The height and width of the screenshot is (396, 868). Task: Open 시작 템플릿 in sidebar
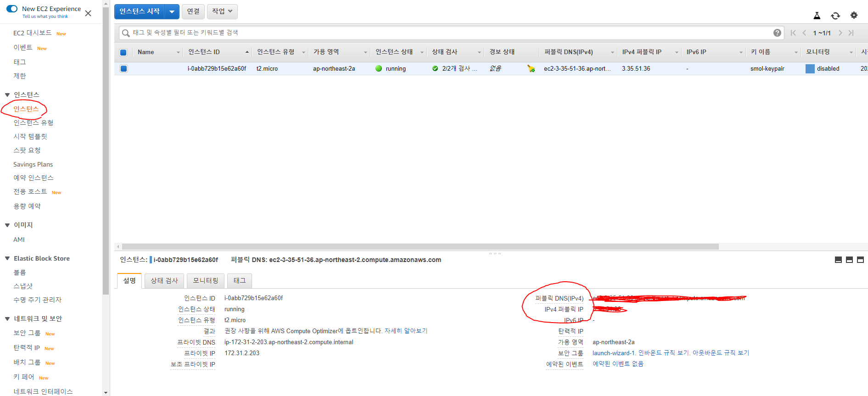30,137
